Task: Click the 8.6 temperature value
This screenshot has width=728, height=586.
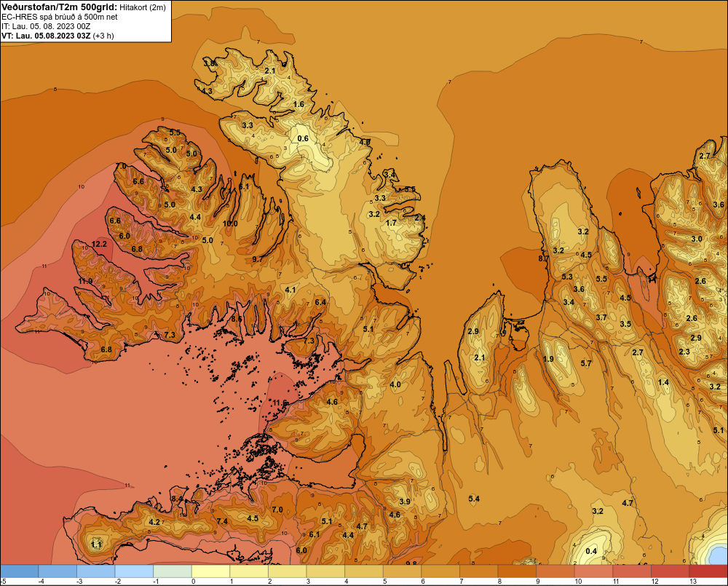Action: click(x=237, y=319)
